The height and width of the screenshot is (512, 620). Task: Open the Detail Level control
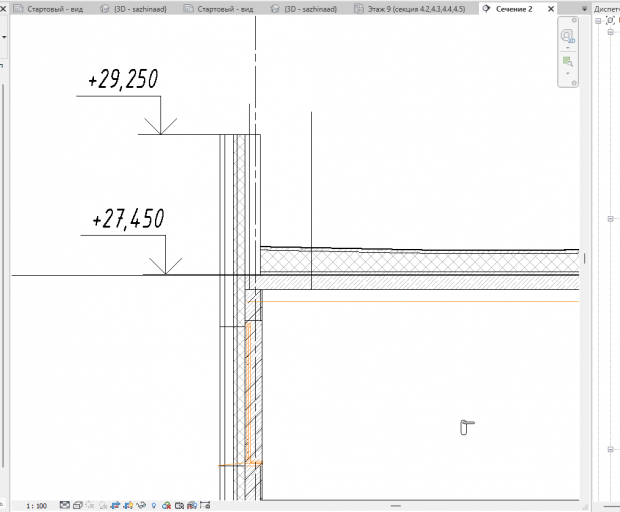pos(64,505)
